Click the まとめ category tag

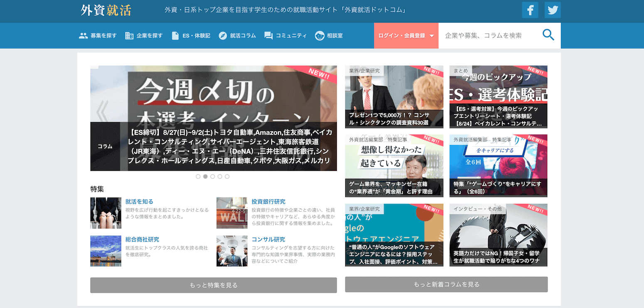pos(461,71)
